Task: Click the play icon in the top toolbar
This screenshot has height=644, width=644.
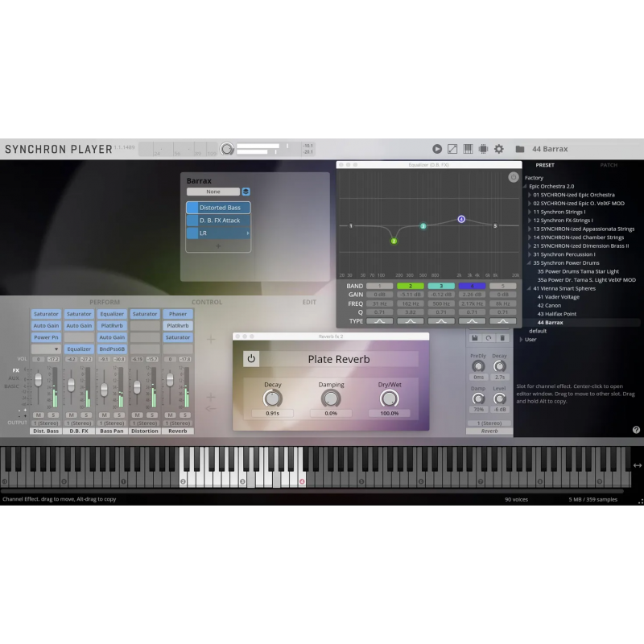Action: (x=437, y=149)
